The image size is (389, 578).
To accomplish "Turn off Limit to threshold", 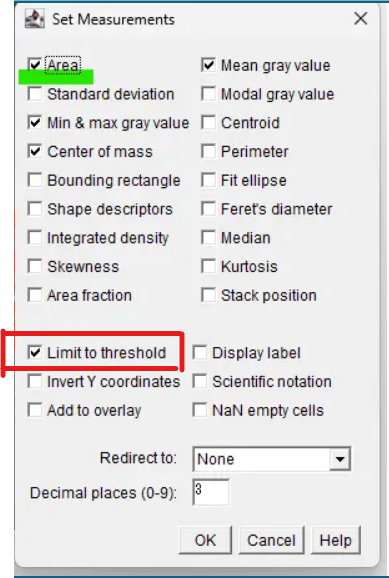I will [x=35, y=353].
